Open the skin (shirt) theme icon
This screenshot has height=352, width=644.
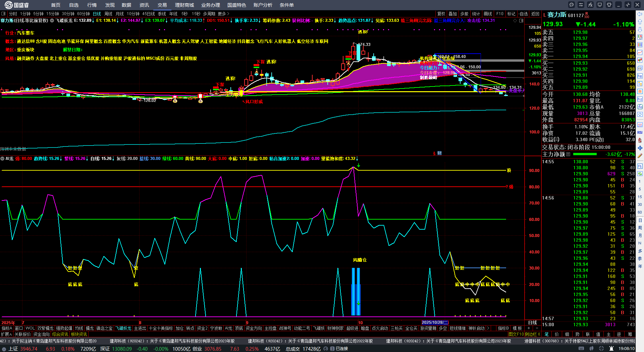(609, 5)
